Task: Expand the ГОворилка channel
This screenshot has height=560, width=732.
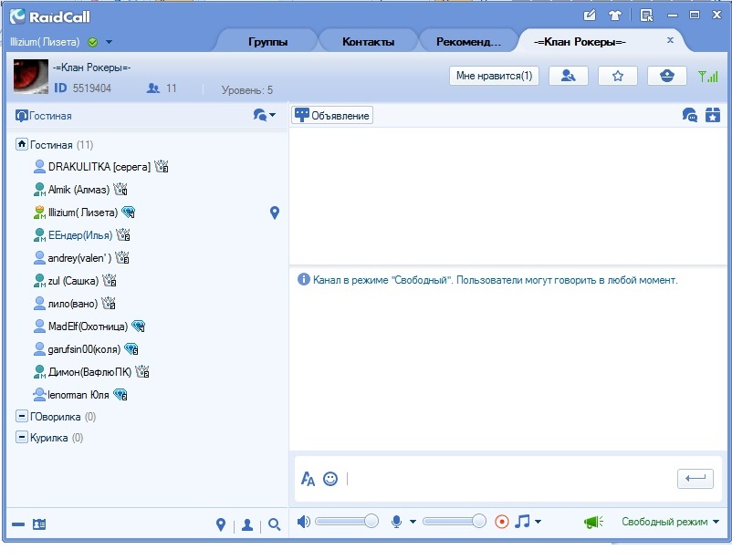Action: (22, 417)
